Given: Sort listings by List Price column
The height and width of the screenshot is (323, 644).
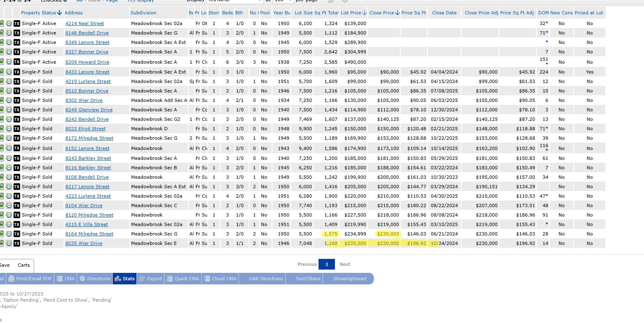Looking at the screenshot, I should [353, 13].
